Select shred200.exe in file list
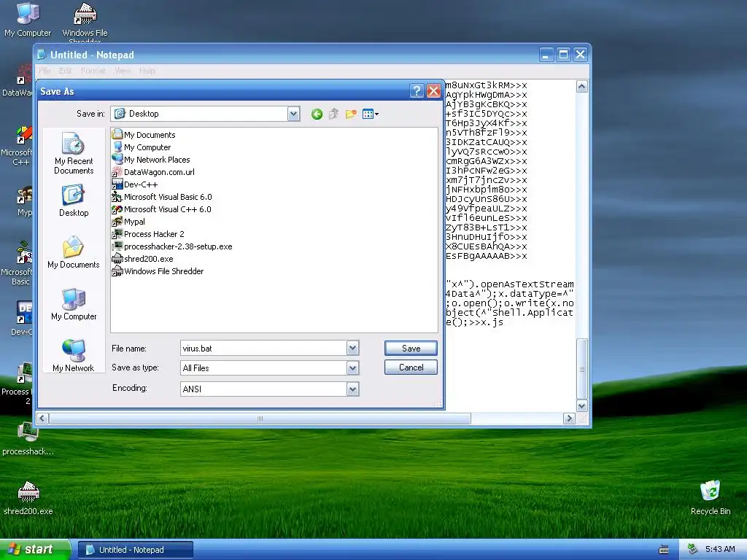Image resolution: width=747 pixels, height=560 pixels. (x=142, y=259)
